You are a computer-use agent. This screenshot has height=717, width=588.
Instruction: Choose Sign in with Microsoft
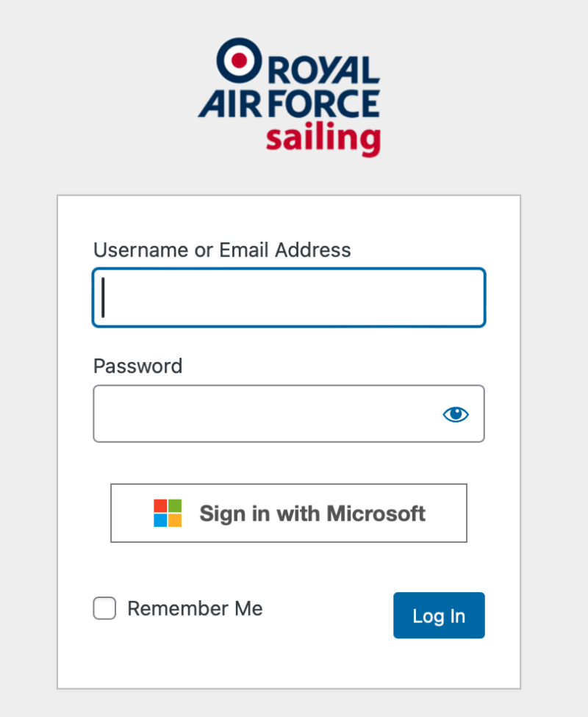point(289,513)
